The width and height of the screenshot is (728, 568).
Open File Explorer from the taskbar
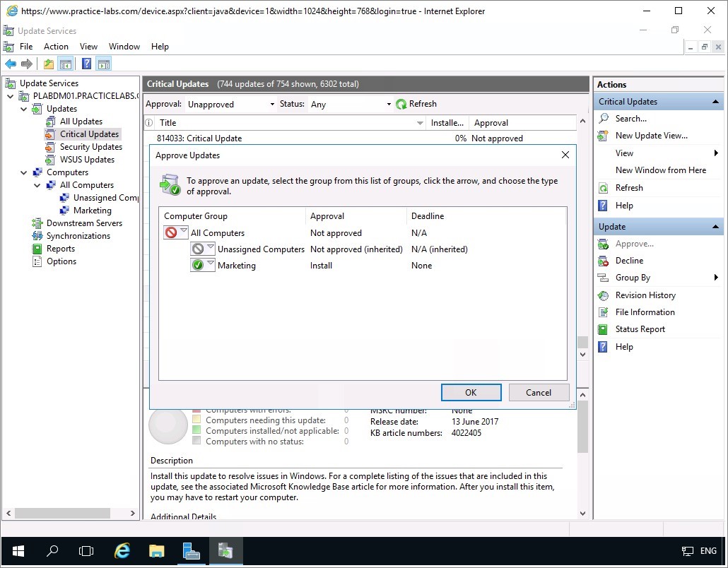[x=156, y=551]
